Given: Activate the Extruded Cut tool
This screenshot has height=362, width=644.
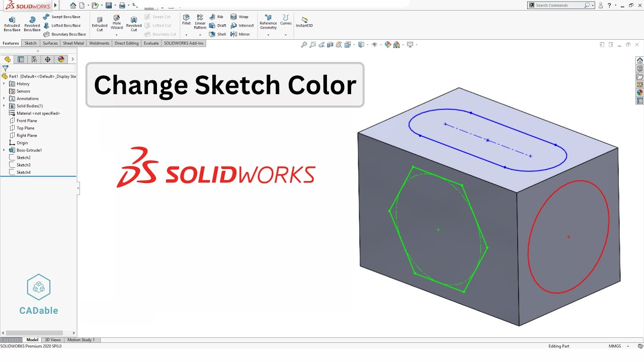Looking at the screenshot, I should coord(100,24).
